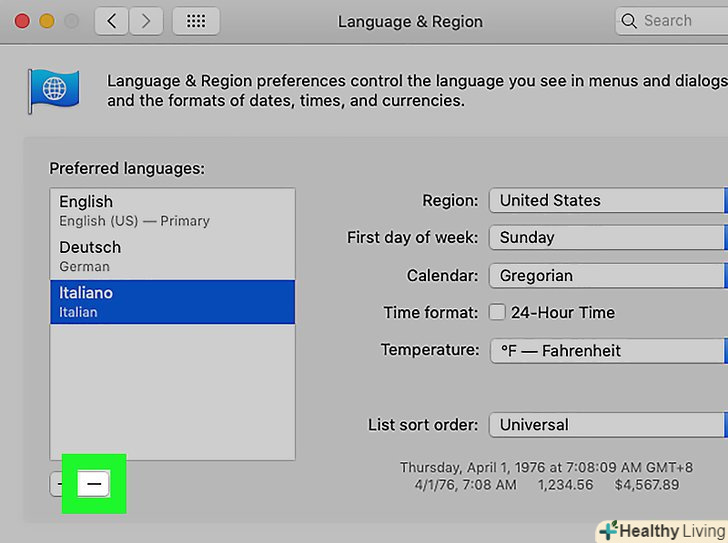Remove selected language with minus button
This screenshot has height=543, width=728.
pyautogui.click(x=93, y=484)
